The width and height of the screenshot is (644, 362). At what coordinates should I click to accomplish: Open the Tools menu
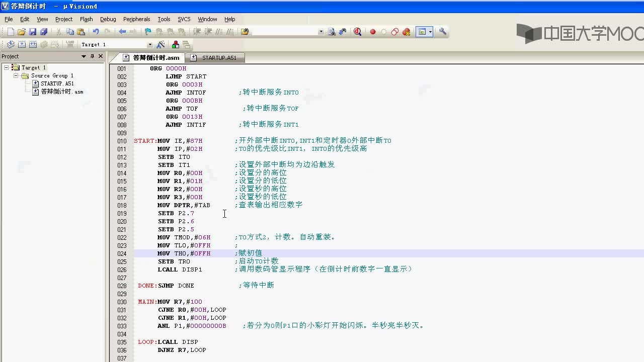pos(164,19)
